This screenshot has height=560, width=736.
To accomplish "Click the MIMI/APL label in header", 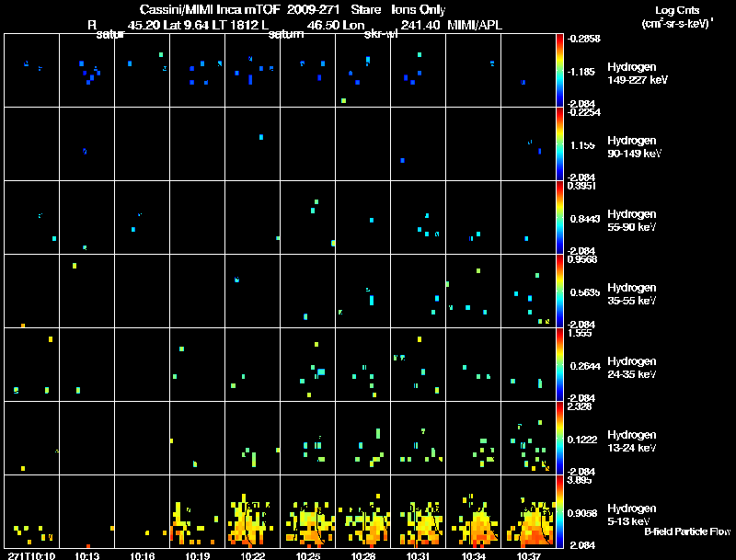I will [475, 25].
